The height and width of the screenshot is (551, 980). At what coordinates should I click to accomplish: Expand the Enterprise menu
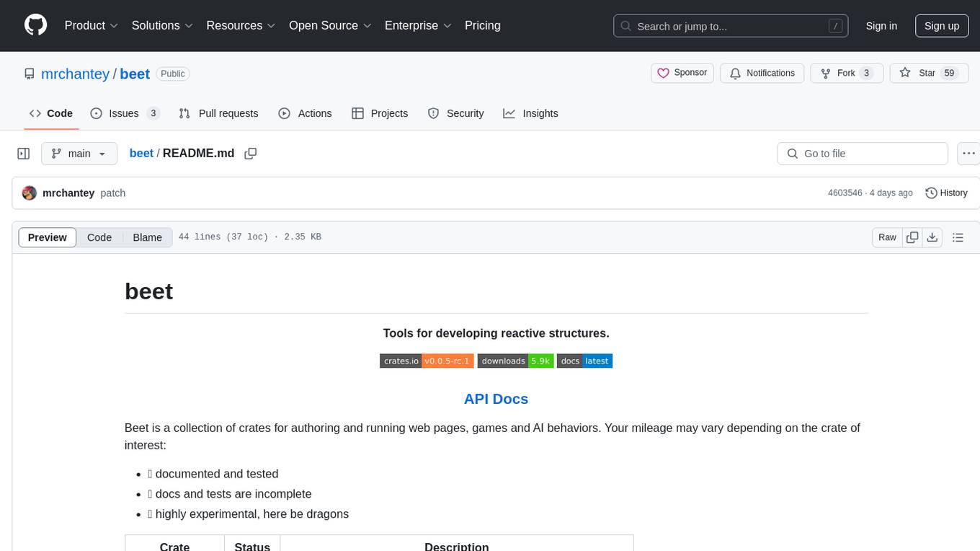tap(418, 25)
